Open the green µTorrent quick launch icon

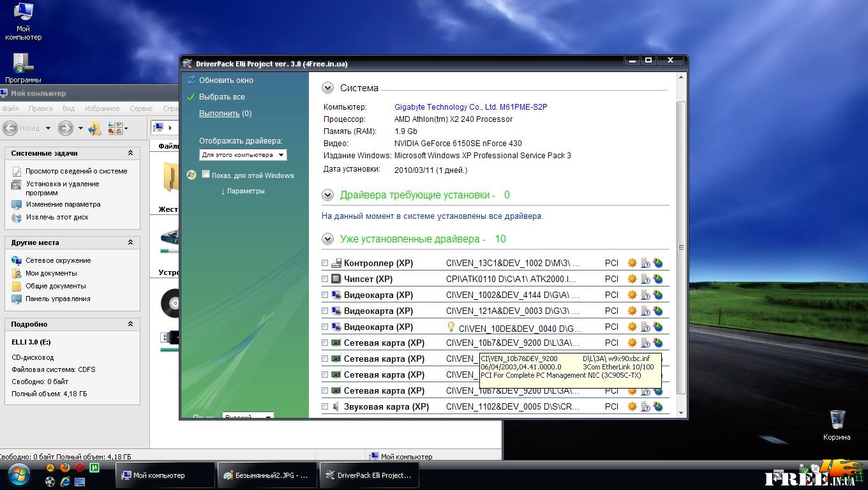[x=94, y=467]
